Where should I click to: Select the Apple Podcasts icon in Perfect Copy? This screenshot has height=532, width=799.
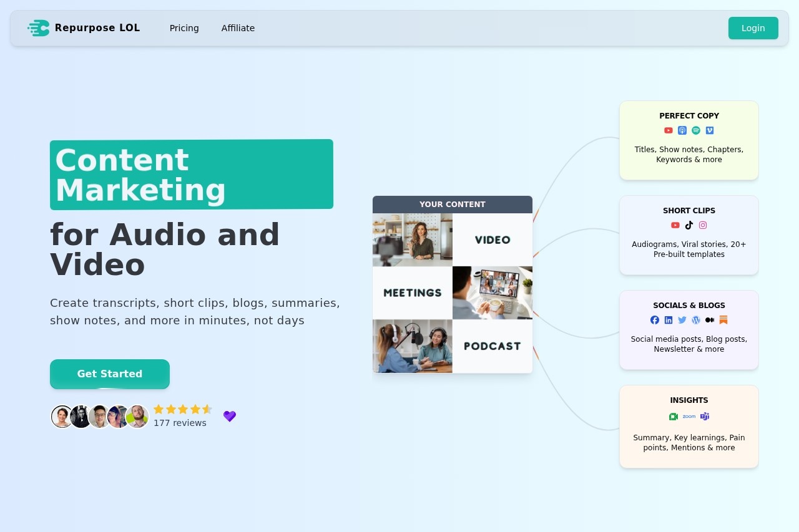click(x=682, y=130)
